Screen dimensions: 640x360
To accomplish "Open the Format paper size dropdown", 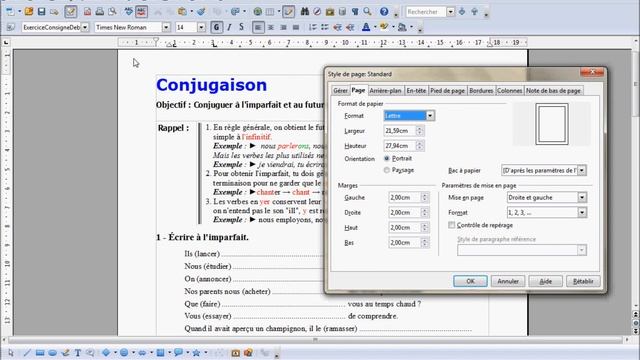I will coord(430,116).
